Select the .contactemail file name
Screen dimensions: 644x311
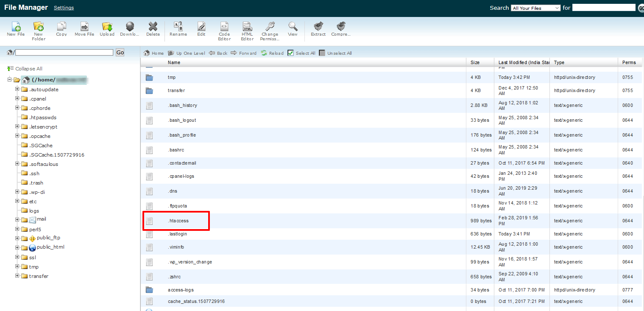182,163
